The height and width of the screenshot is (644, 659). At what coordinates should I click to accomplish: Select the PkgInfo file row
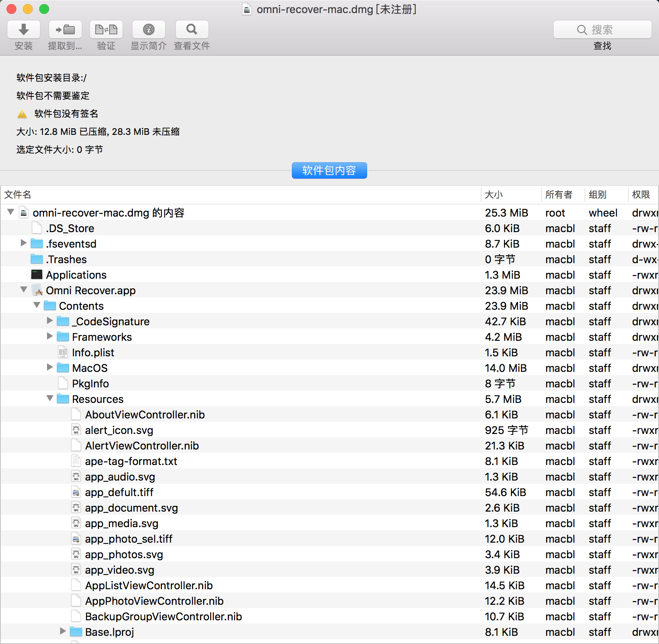(329, 383)
